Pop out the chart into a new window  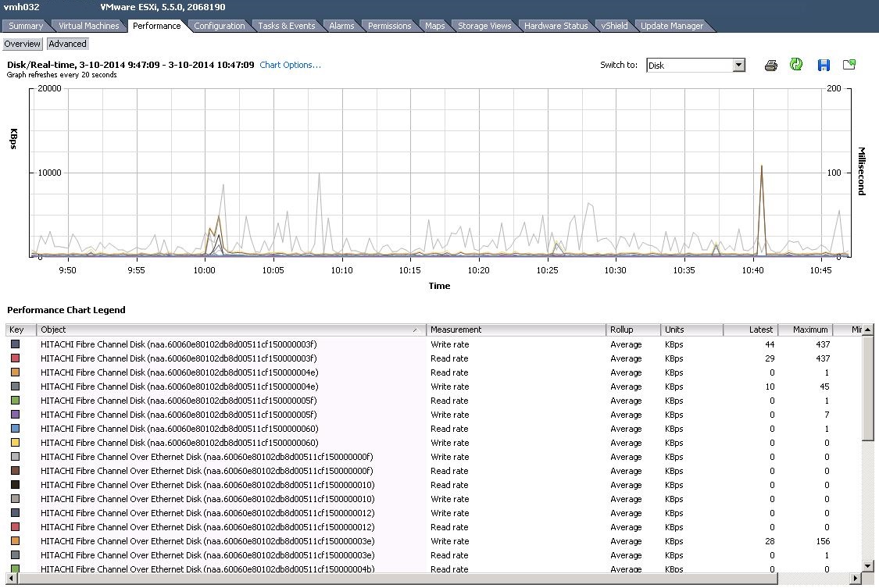point(849,65)
